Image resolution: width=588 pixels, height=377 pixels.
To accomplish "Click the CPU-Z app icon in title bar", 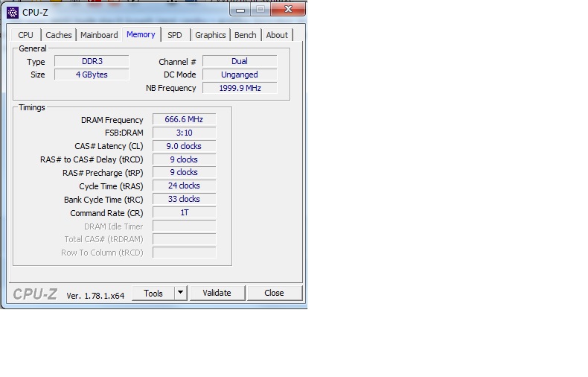I will pos(13,13).
